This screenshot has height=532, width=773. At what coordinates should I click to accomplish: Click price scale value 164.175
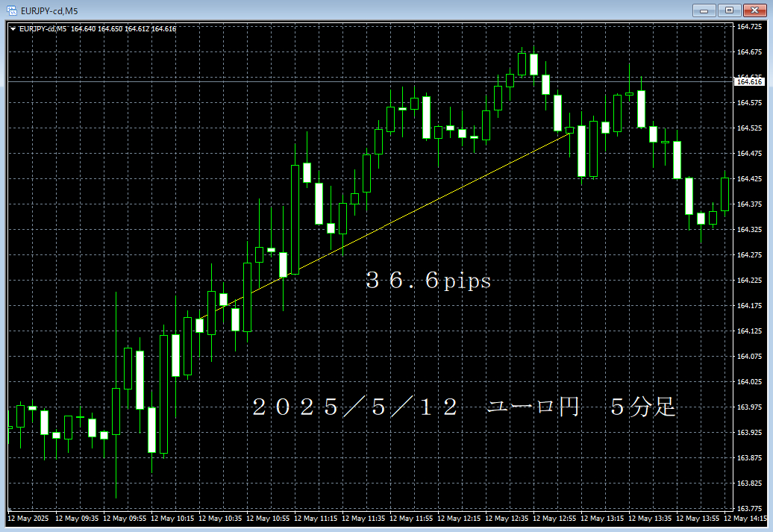(x=749, y=306)
